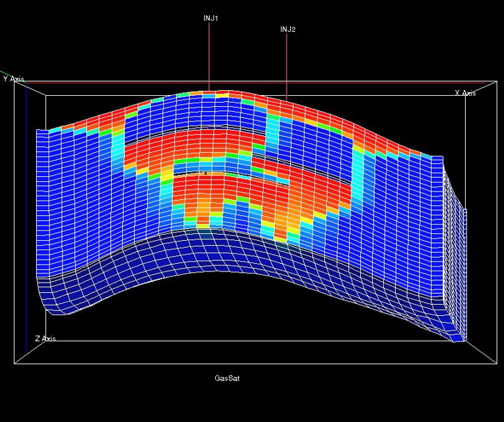
Task: Pick the INJ2 well trajectory line
Action: pyautogui.click(x=287, y=66)
